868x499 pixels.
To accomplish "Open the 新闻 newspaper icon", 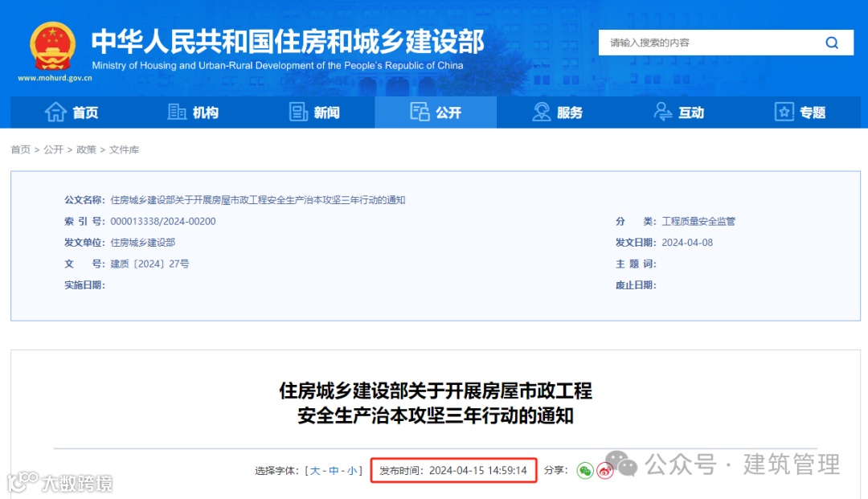I will pyautogui.click(x=298, y=112).
